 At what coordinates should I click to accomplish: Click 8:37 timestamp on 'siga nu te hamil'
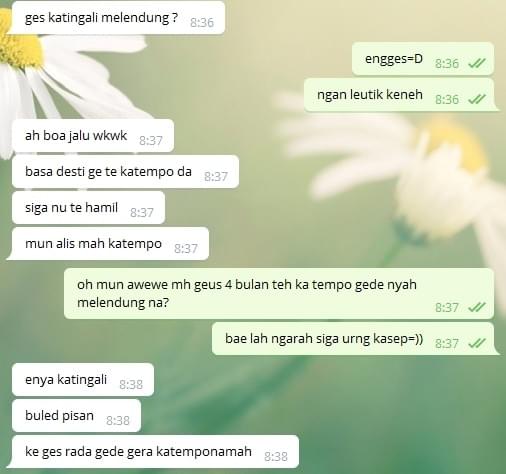tap(142, 213)
